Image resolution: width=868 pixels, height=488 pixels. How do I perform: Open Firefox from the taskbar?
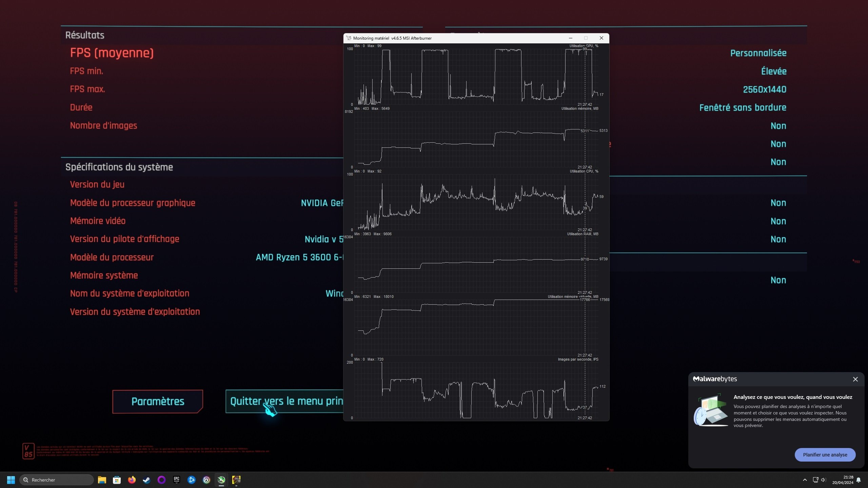click(x=132, y=480)
